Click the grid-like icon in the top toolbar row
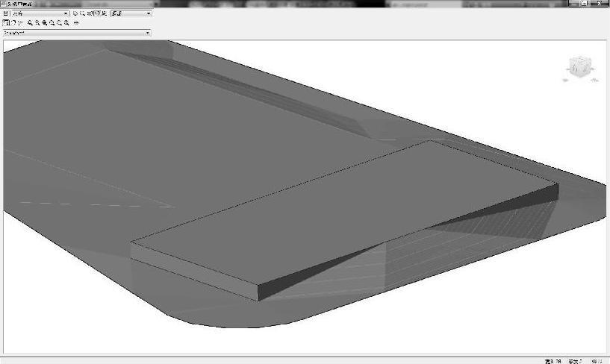The width and height of the screenshot is (610, 364). coord(90,13)
